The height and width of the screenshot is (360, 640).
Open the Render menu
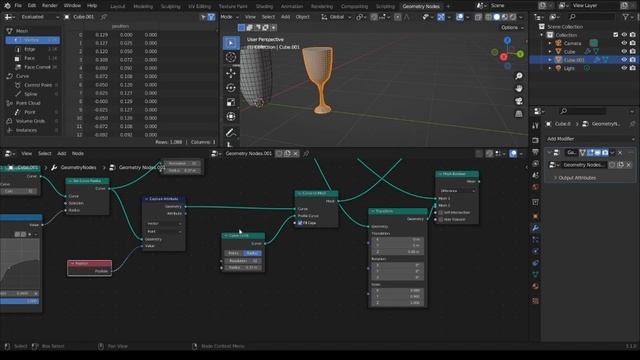point(50,6)
